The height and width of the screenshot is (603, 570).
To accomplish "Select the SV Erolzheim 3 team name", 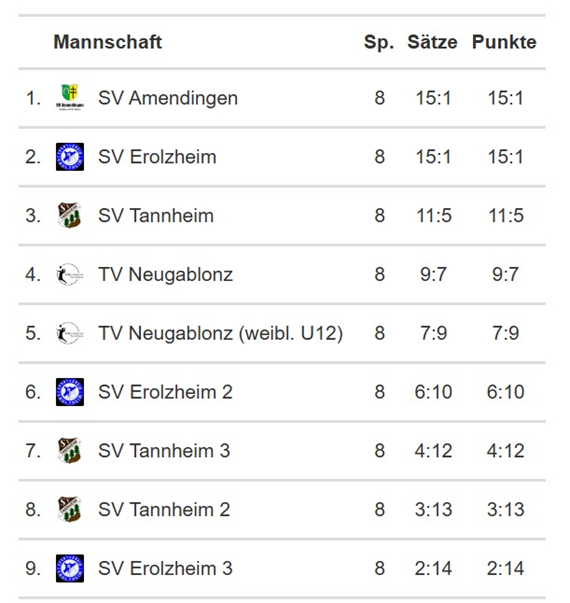I will (165, 568).
